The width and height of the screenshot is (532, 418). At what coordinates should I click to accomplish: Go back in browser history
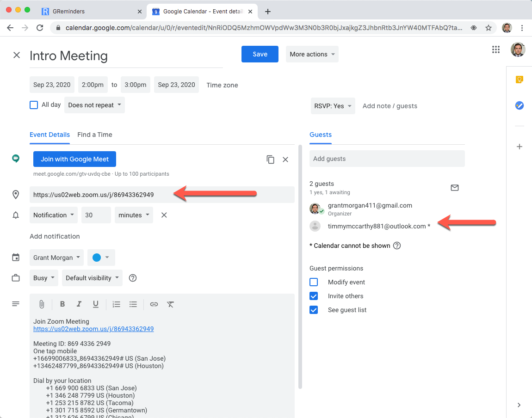(x=10, y=28)
